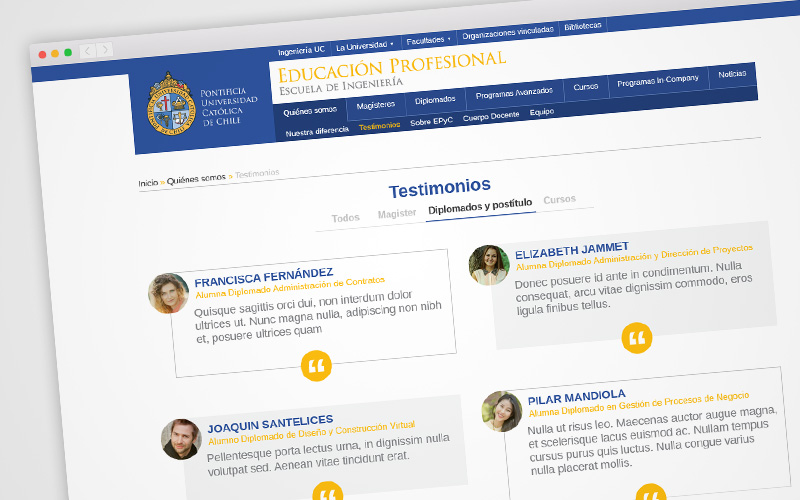Click the name Francisca Fernández

[264, 278]
